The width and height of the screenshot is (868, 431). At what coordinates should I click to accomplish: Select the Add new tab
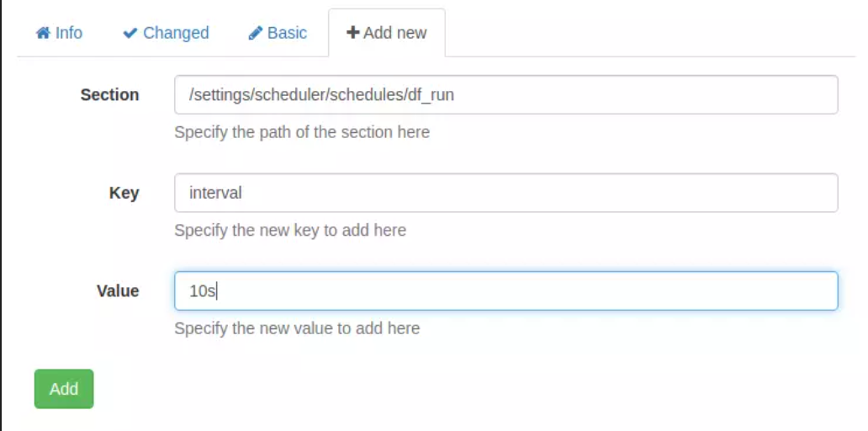(x=387, y=33)
